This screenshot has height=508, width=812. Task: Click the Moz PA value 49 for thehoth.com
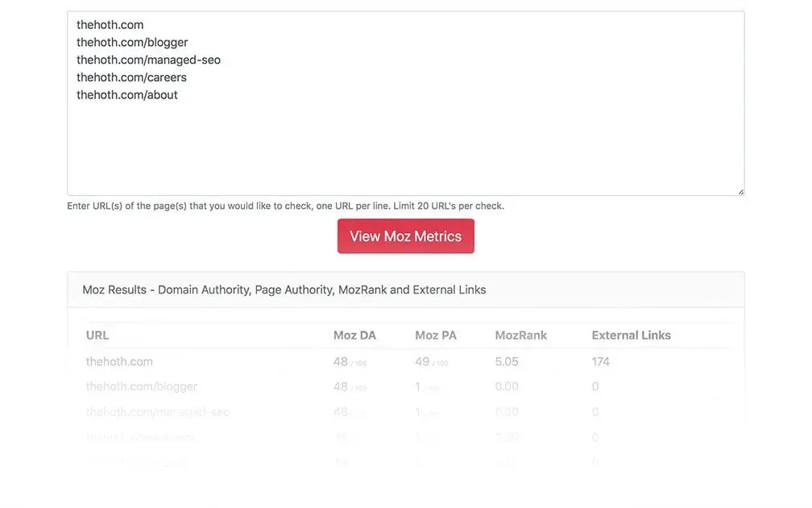point(422,362)
